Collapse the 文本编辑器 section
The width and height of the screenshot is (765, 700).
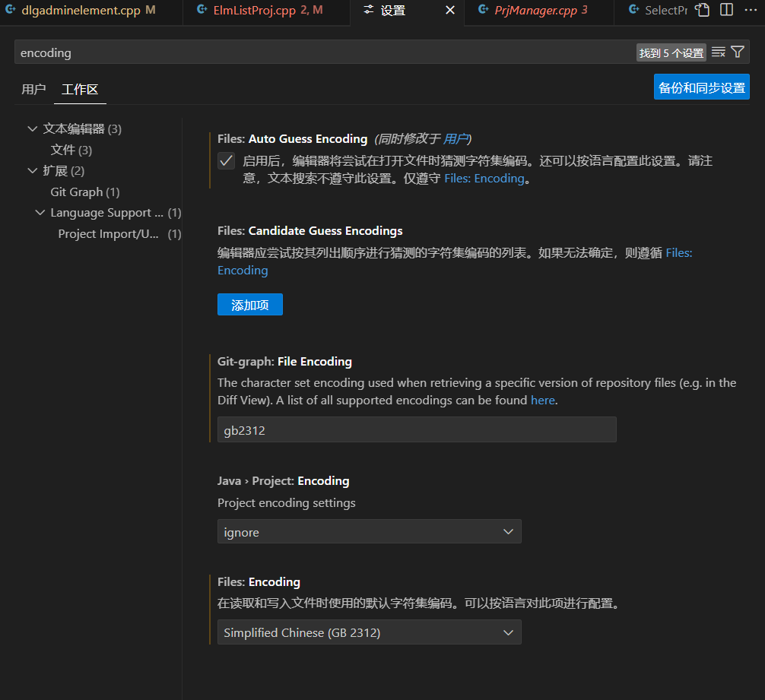(33, 128)
